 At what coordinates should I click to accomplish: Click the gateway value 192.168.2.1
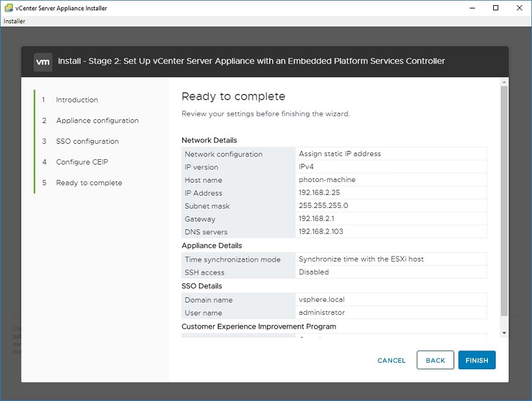coord(317,218)
